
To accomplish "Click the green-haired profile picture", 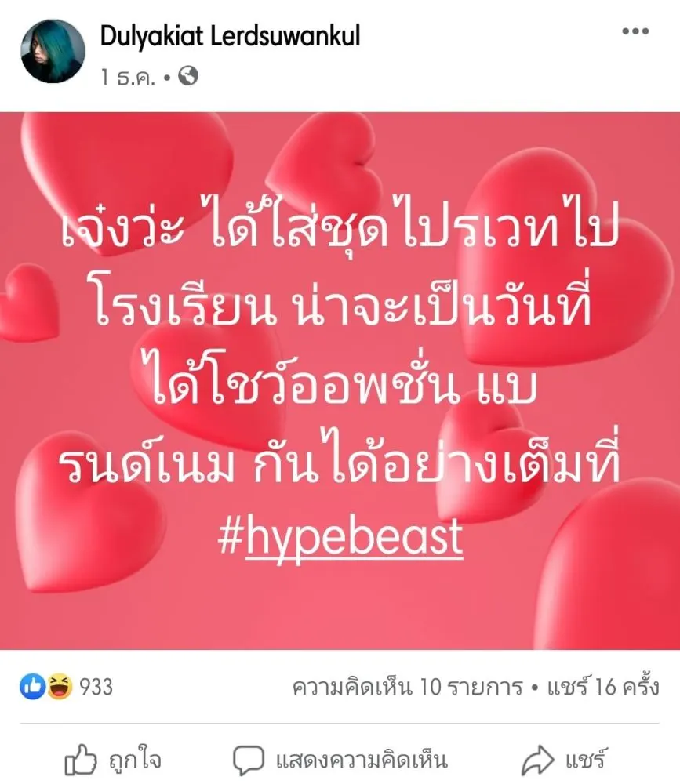I will (53, 51).
